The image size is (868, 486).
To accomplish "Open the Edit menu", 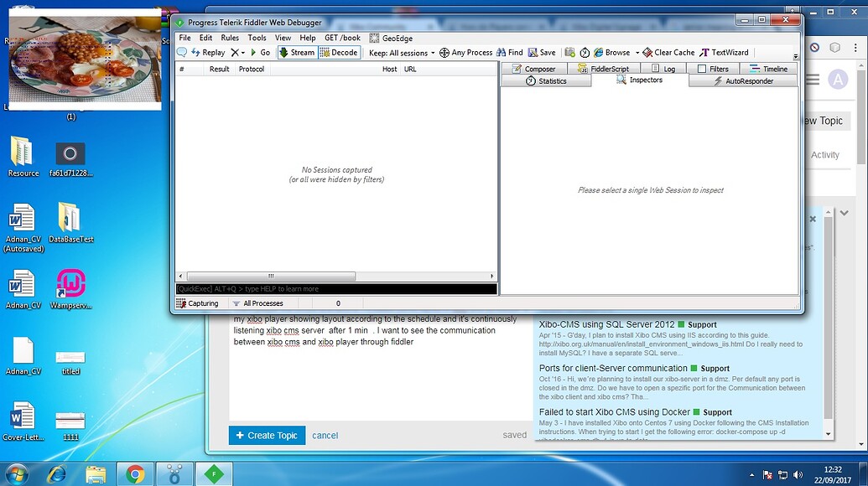I will pyautogui.click(x=206, y=39).
